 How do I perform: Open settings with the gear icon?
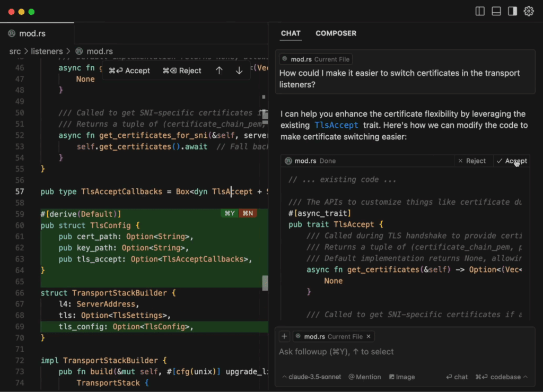[529, 12]
